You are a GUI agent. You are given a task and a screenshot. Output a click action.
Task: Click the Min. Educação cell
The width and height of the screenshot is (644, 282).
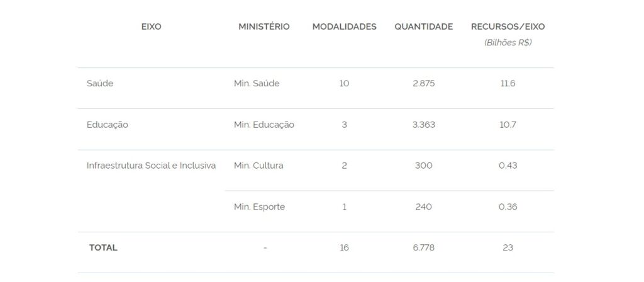pyautogui.click(x=264, y=125)
